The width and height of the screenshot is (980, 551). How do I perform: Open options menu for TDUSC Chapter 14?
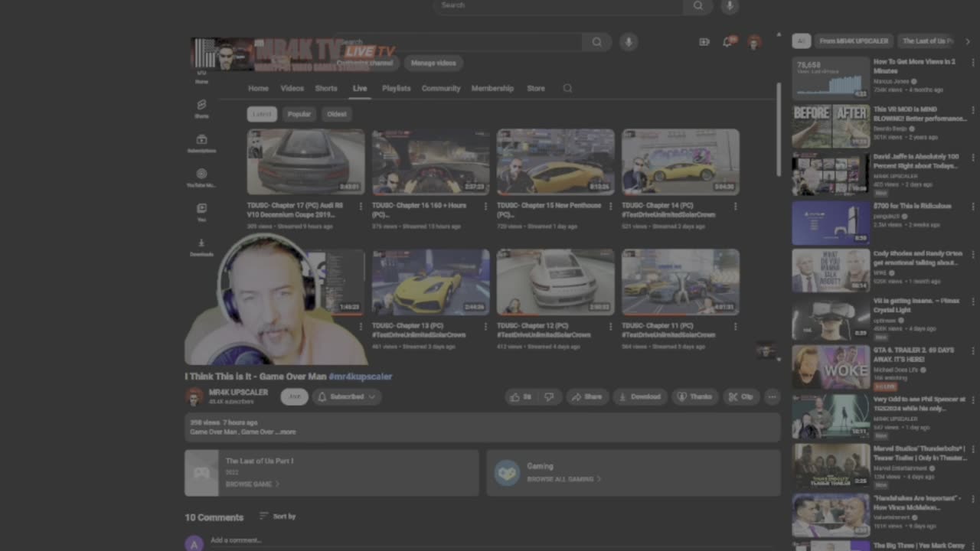pos(736,206)
